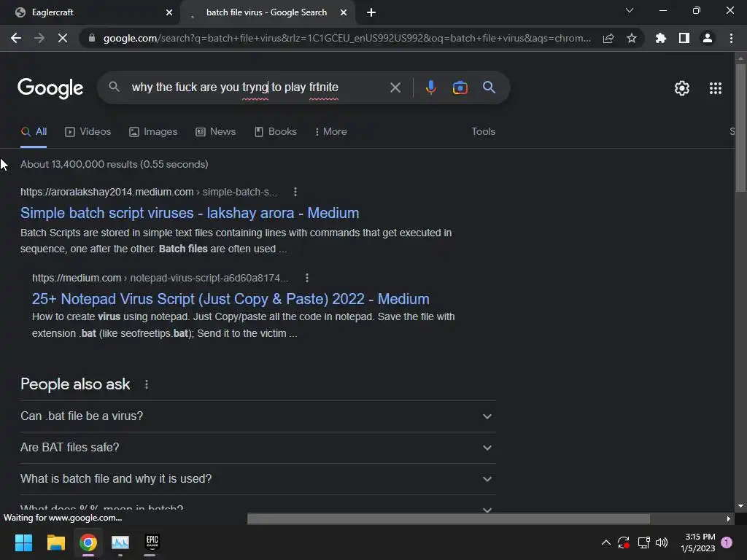Open the Chrome profile avatar
Image resolution: width=747 pixels, height=560 pixels.
(708, 38)
